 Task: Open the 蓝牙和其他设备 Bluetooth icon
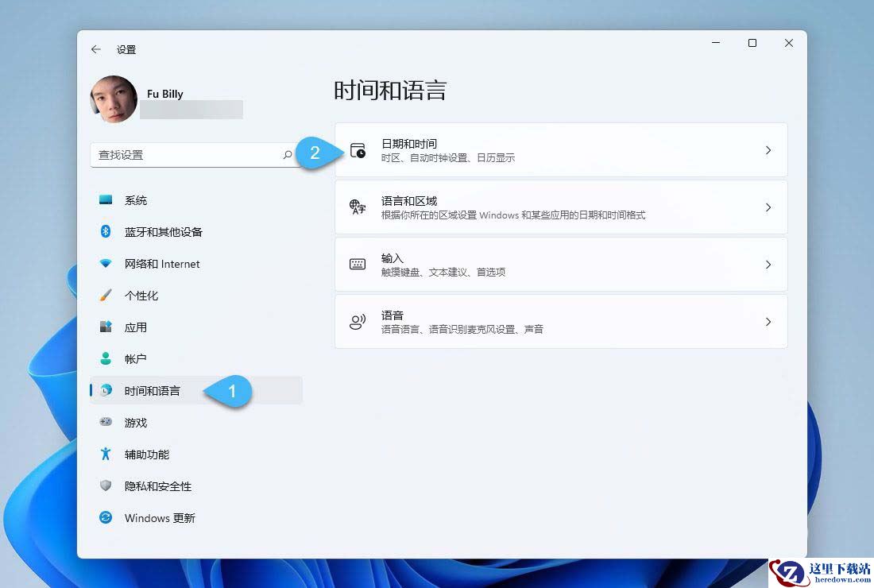(x=106, y=231)
